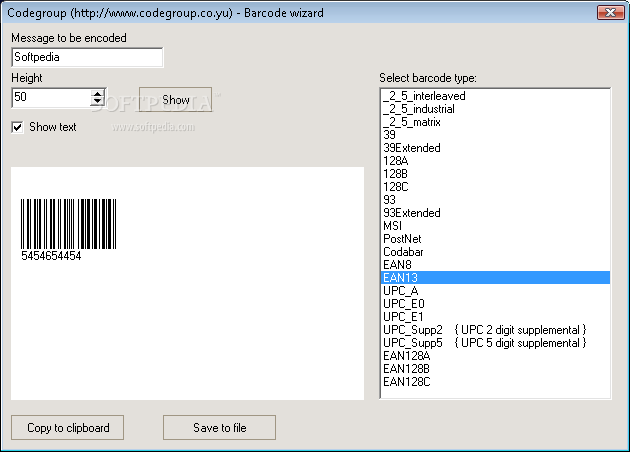Copy barcode to clipboard
Screen dimensions: 630x452
click(68, 427)
